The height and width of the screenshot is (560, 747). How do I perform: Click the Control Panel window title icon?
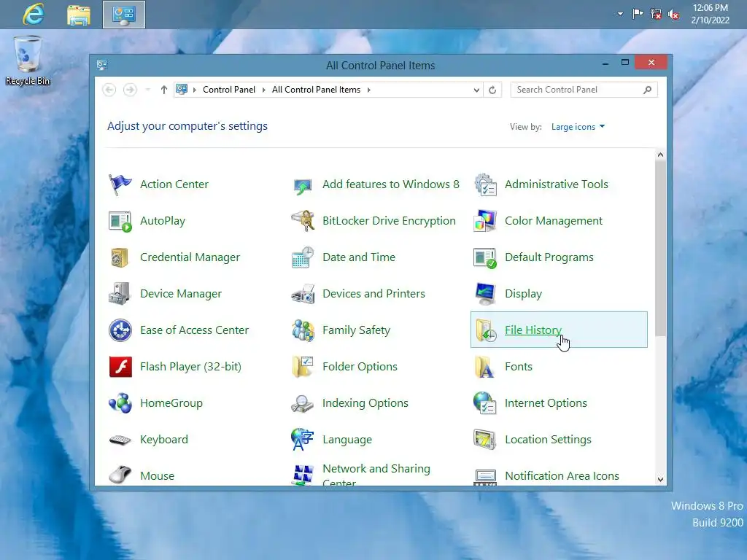(x=102, y=65)
